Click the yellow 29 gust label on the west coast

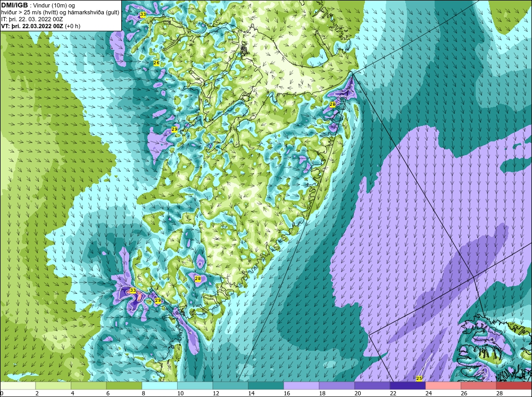click(x=174, y=129)
